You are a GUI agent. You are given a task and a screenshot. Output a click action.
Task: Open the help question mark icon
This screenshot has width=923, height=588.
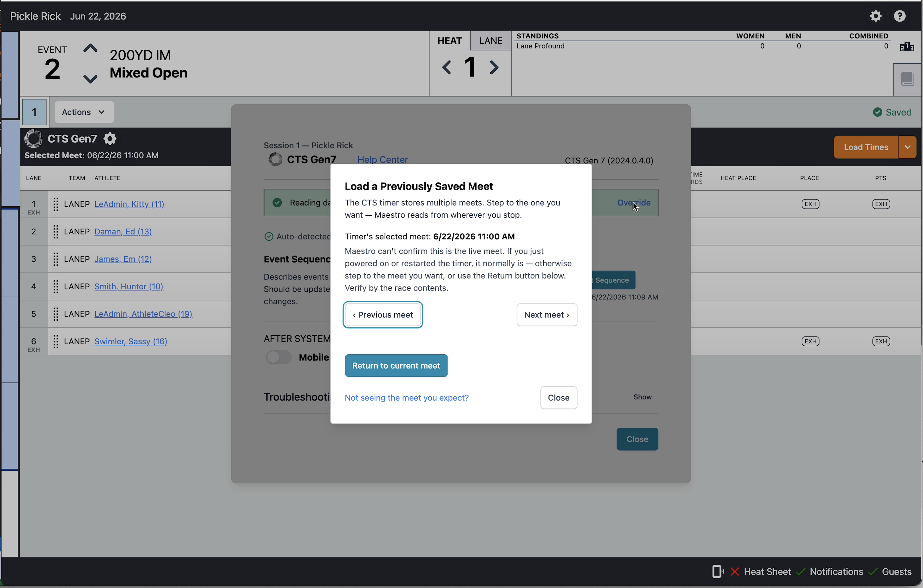click(900, 16)
